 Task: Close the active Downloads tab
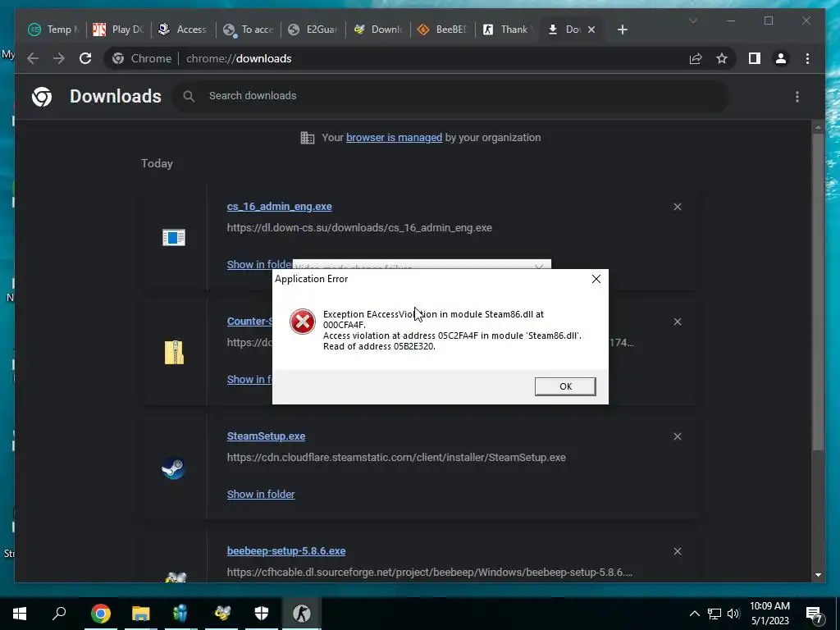click(x=591, y=30)
